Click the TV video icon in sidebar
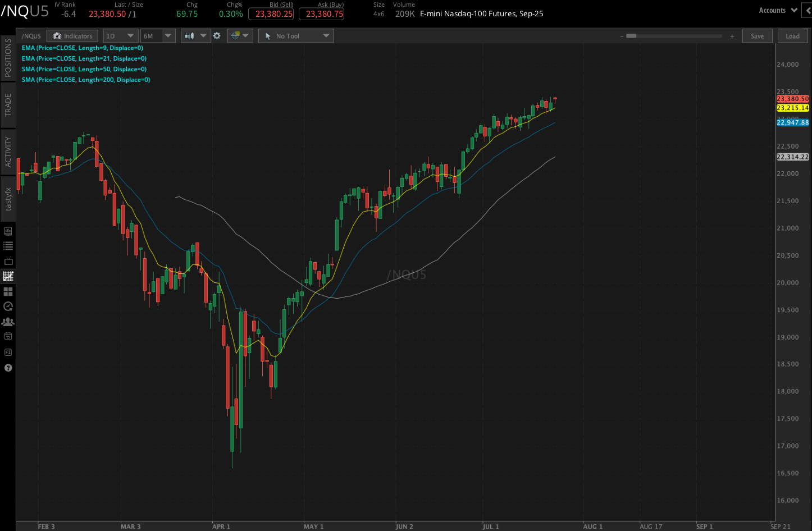 [x=8, y=260]
